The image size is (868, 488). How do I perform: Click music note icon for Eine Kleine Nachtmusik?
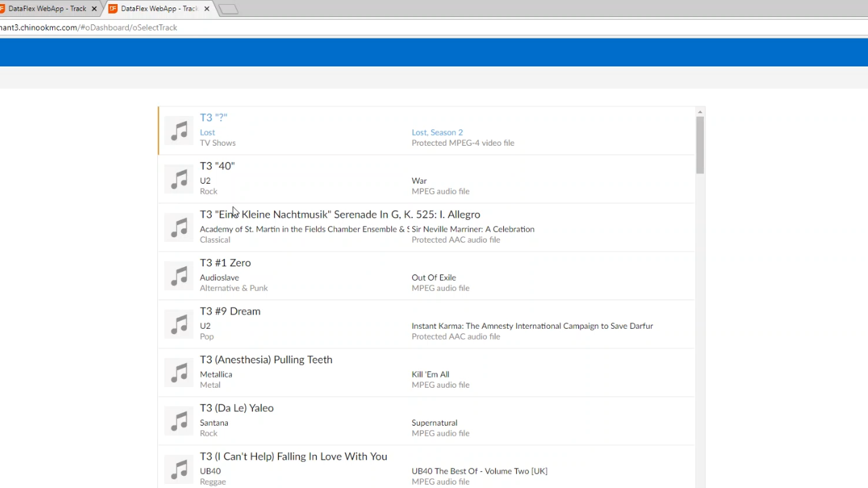point(179,227)
